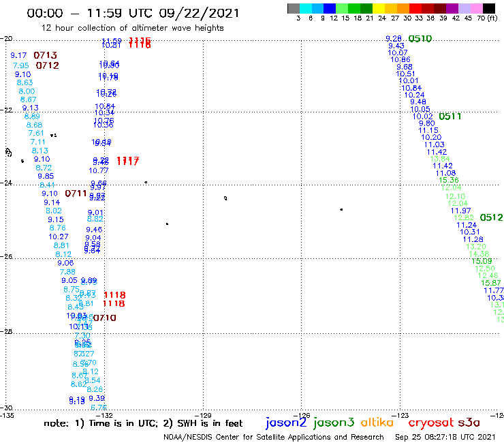The width and height of the screenshot is (504, 443).
Task: Click the green time marker '0512'
Action: tap(491, 217)
